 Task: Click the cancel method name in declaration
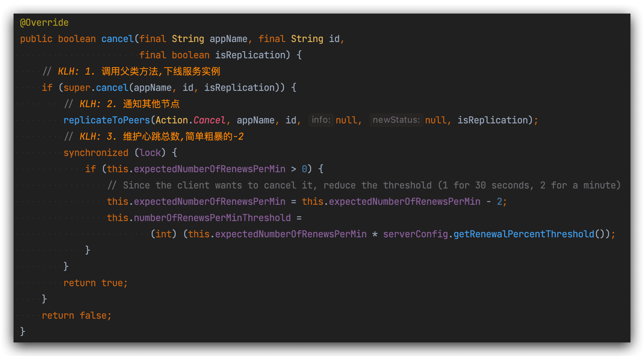(x=117, y=39)
